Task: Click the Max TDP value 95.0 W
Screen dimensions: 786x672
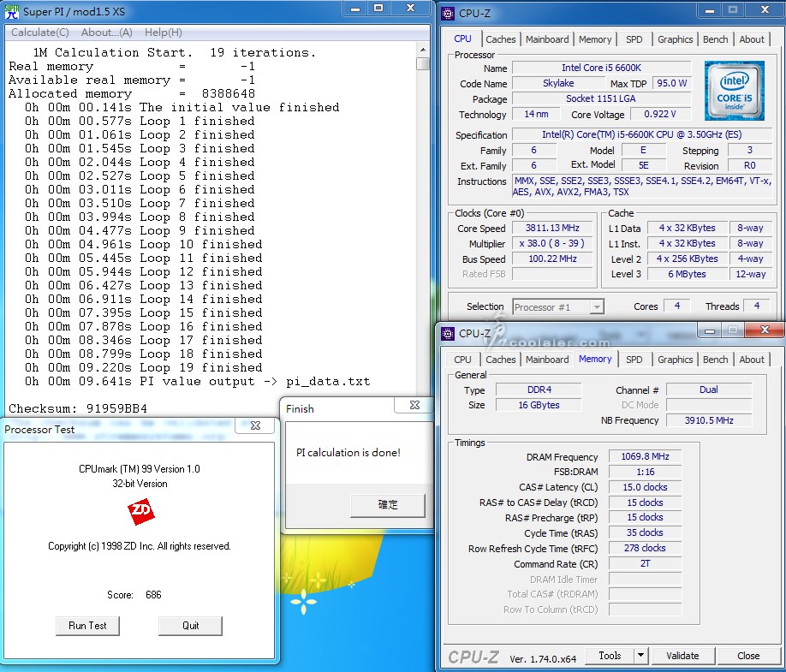Action: tap(672, 83)
